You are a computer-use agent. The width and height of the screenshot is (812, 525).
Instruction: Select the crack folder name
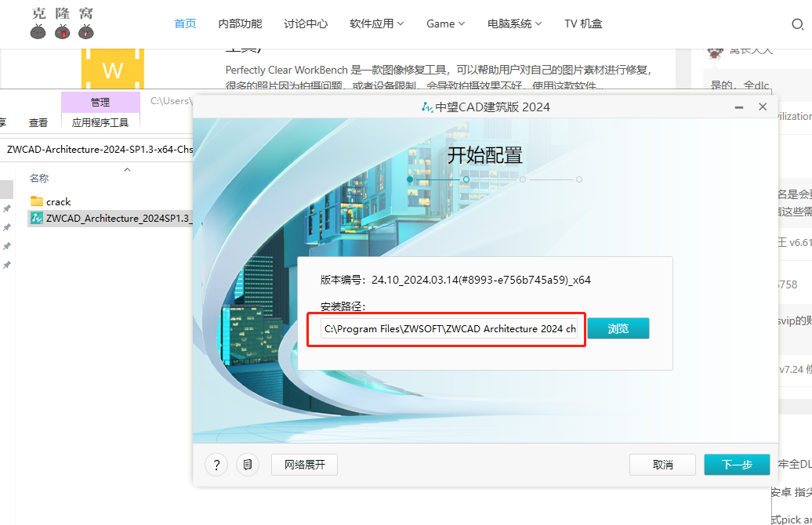point(58,202)
